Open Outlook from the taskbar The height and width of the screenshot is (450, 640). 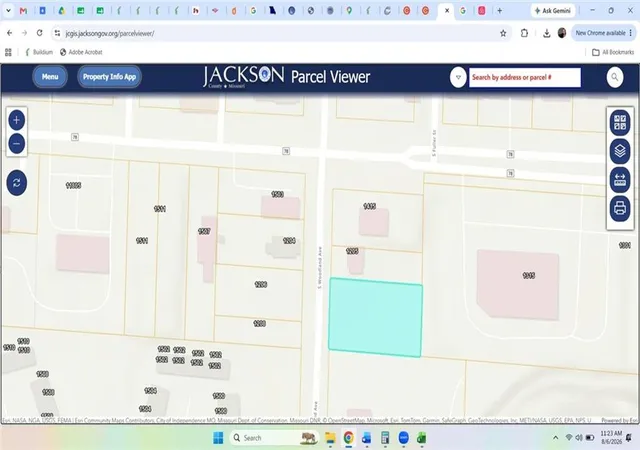coord(367,438)
